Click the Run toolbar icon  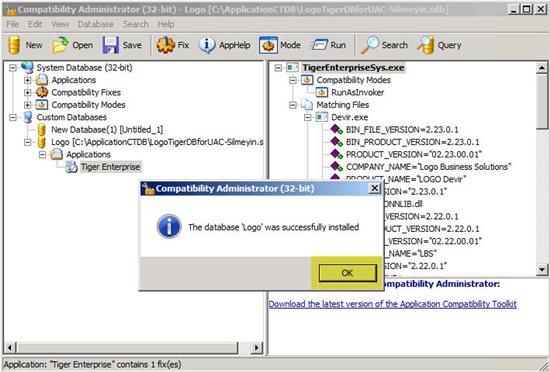pos(319,45)
